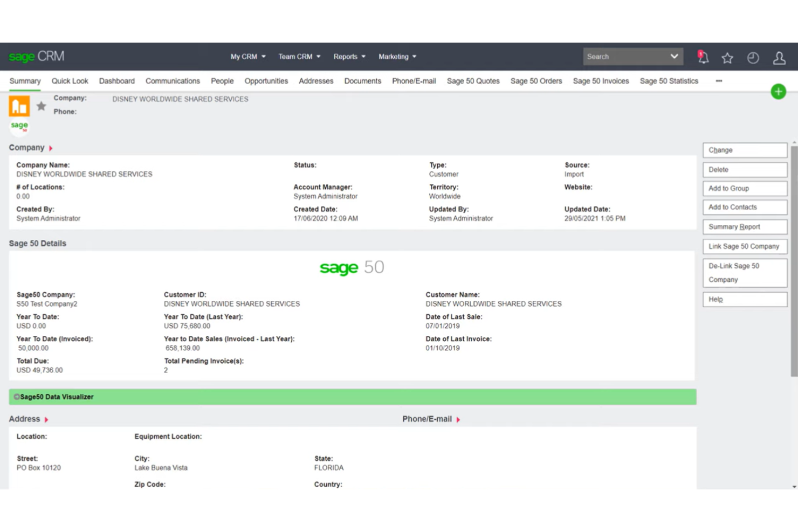Click the orange company building icon

pos(19,106)
